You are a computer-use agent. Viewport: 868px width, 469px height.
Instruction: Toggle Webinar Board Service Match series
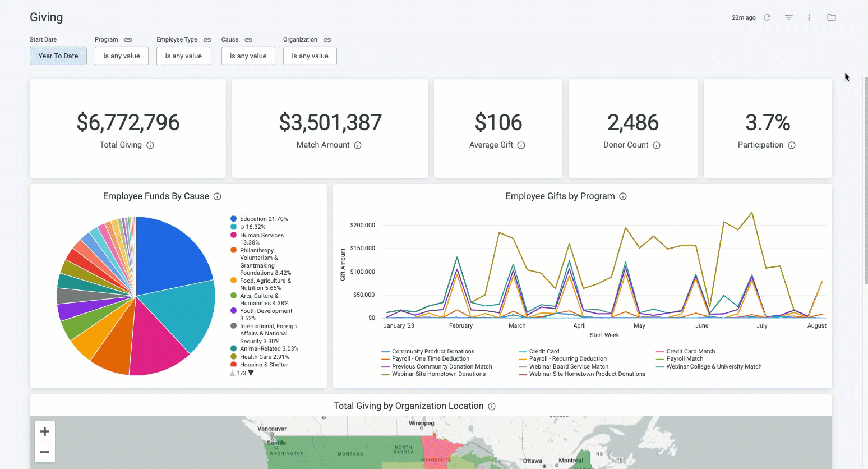[x=564, y=367]
